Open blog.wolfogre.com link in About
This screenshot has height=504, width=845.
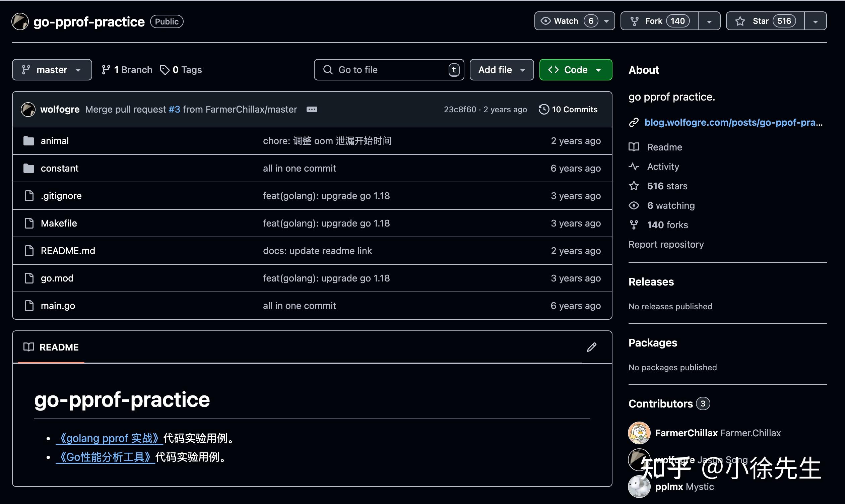(734, 122)
